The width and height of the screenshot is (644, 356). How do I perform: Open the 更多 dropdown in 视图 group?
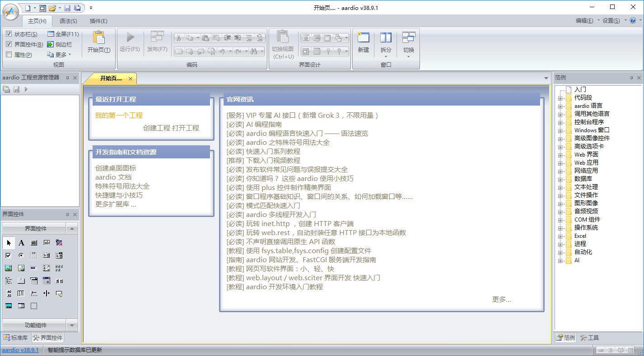[x=59, y=55]
